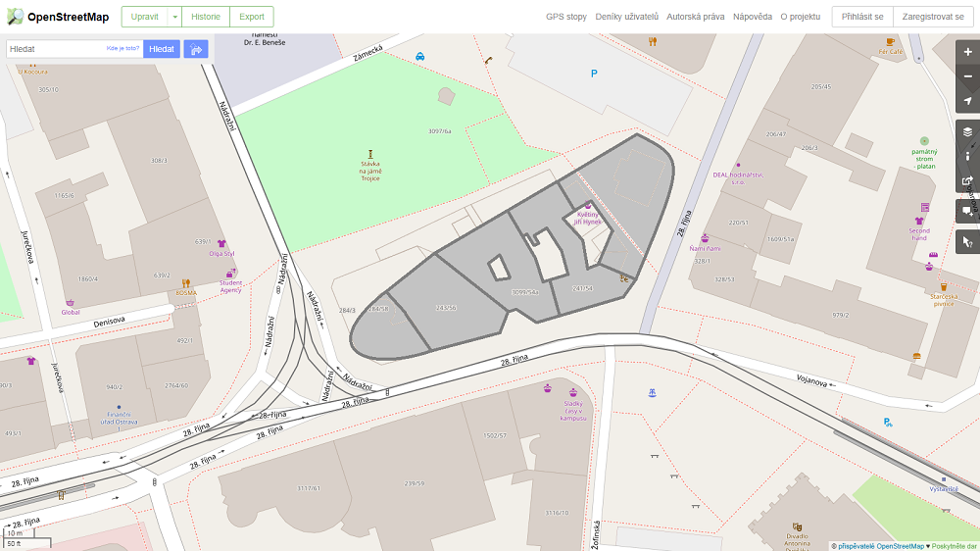Click the Vojanova street label
Viewport: 980px width, 551px height.
pos(811,379)
